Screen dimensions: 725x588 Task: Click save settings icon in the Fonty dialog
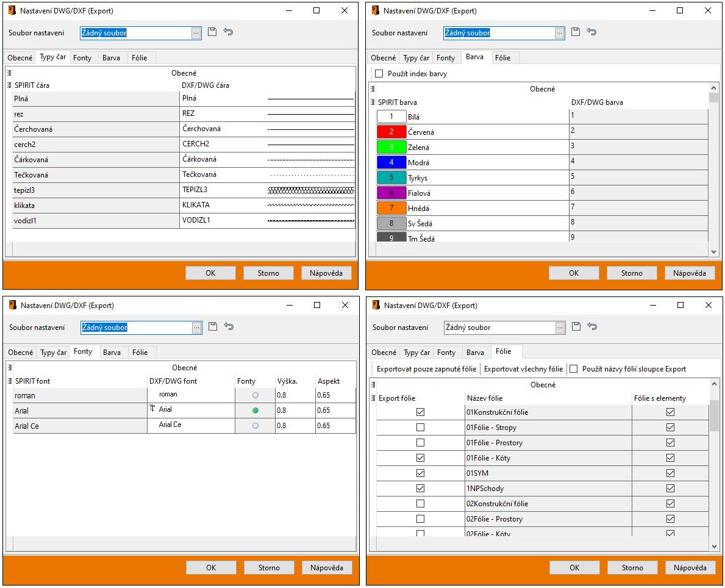(213, 327)
